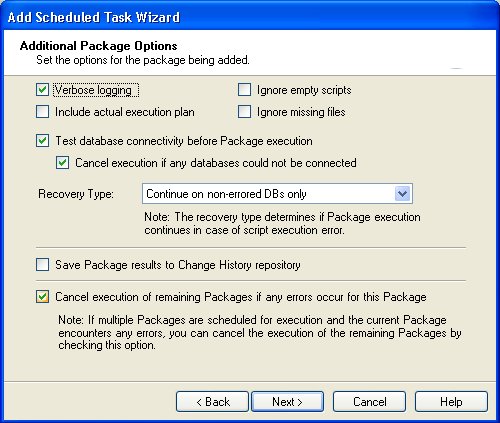Toggle Test database connectivity before Package execution
This screenshot has height=423, width=500.
(x=42, y=141)
